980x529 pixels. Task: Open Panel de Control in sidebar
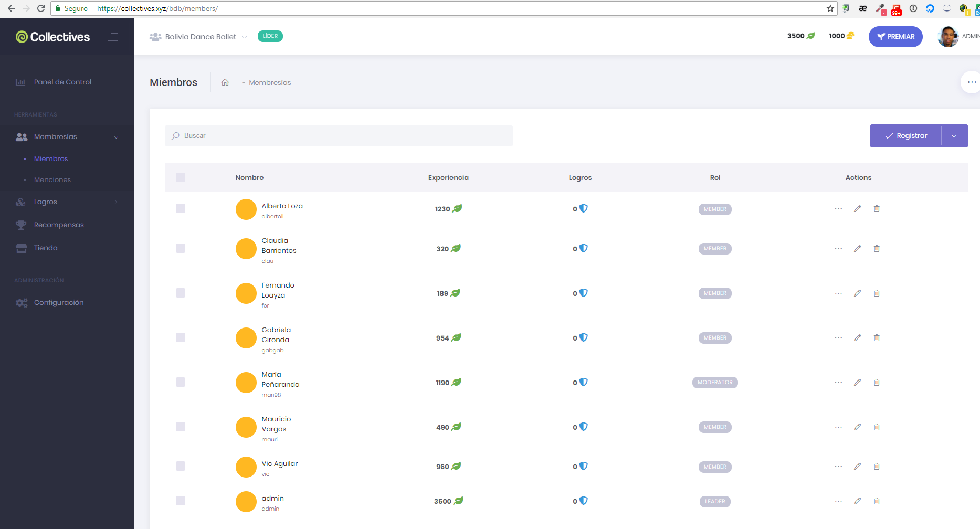point(67,82)
